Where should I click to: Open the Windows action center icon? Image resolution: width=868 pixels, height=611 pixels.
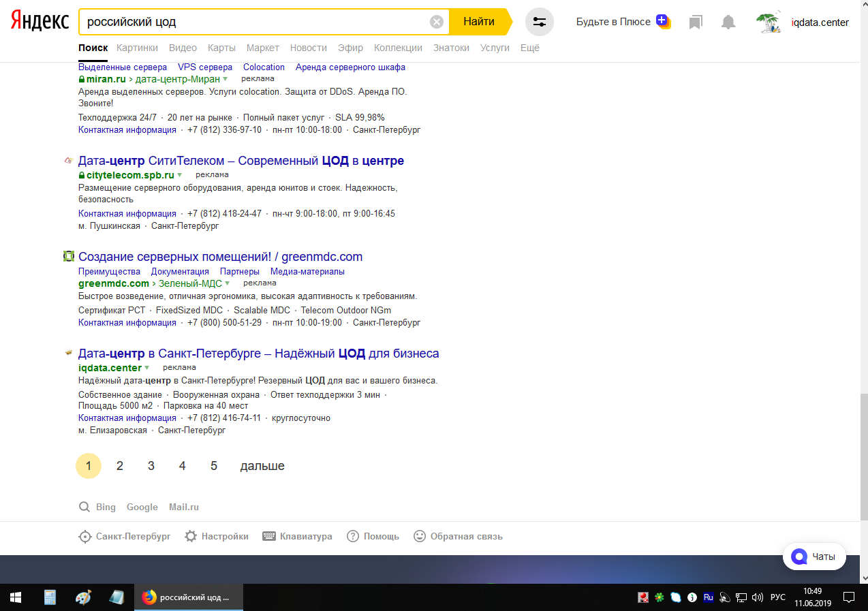[x=849, y=597]
